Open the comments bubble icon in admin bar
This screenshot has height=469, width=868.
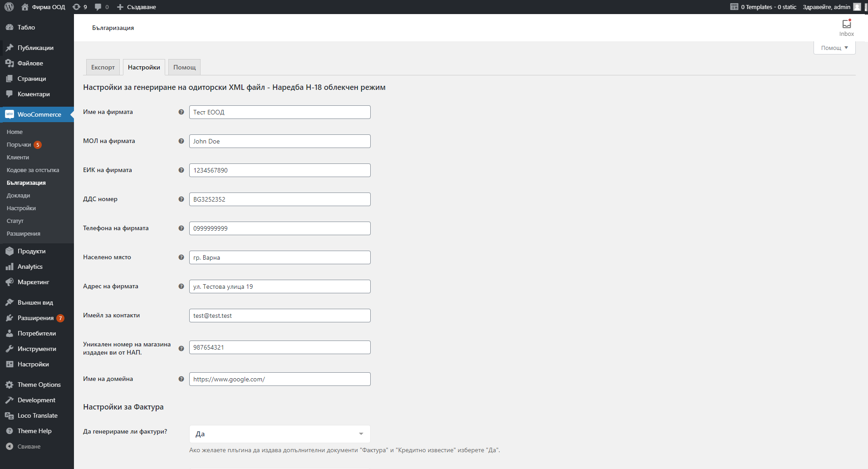click(102, 7)
